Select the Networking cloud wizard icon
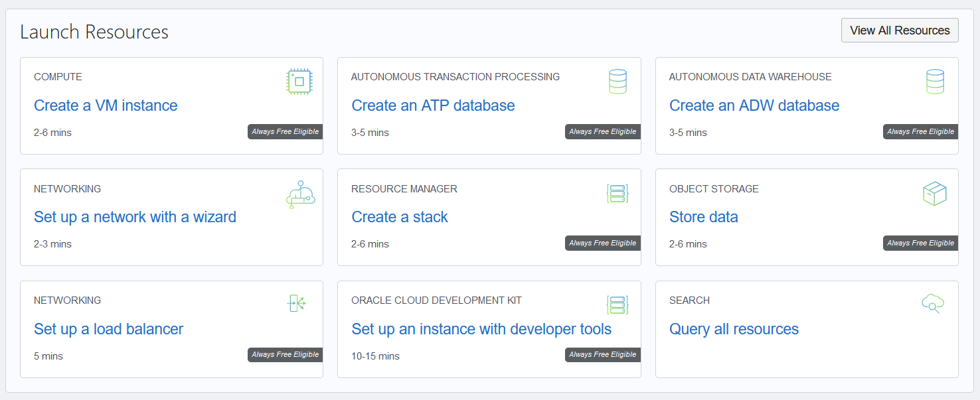 click(300, 193)
